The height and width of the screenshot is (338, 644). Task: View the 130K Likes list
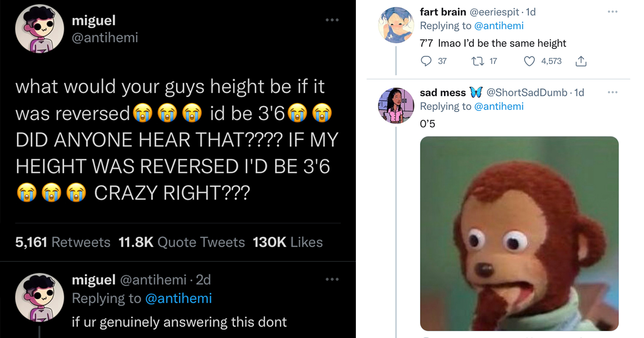point(287,242)
